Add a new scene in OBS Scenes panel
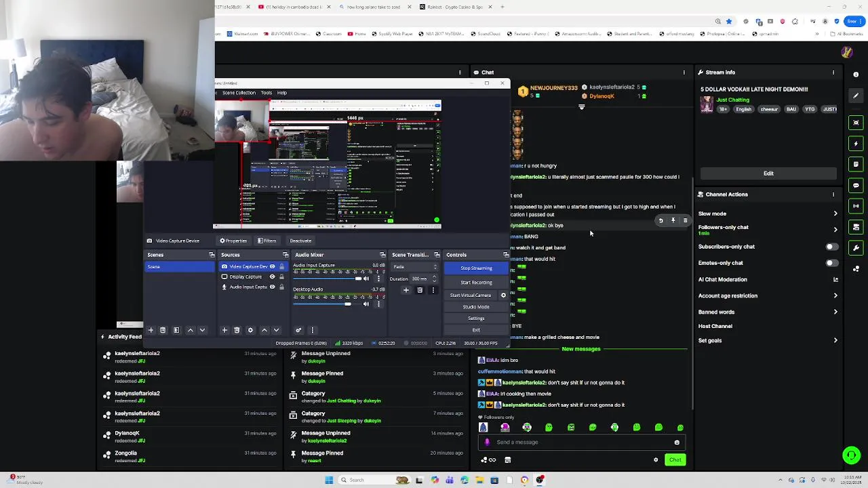The height and width of the screenshot is (488, 868). [151, 330]
